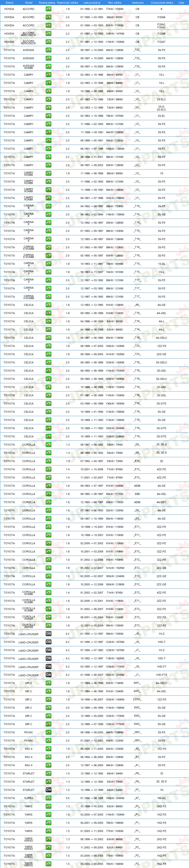This screenshot has height=868, width=189.
Task: Click the PB icon in the MR 2 ZZW3_ row
Action: click(49, 699)
